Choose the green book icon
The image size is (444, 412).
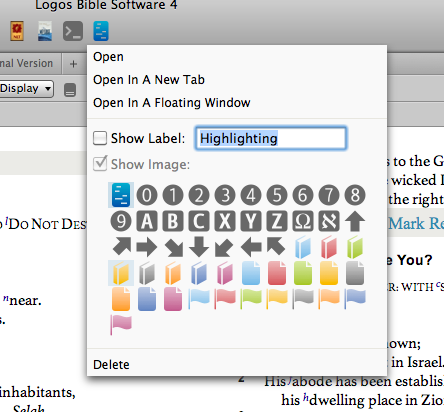coord(355,247)
